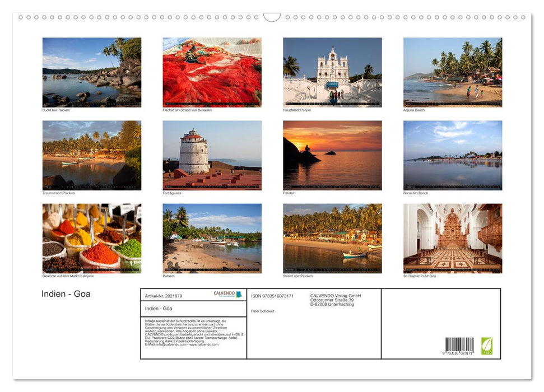This screenshot has width=544, height=392.
Task: Select the Bucht bei Palolem thumbnail
Action: coord(91,70)
